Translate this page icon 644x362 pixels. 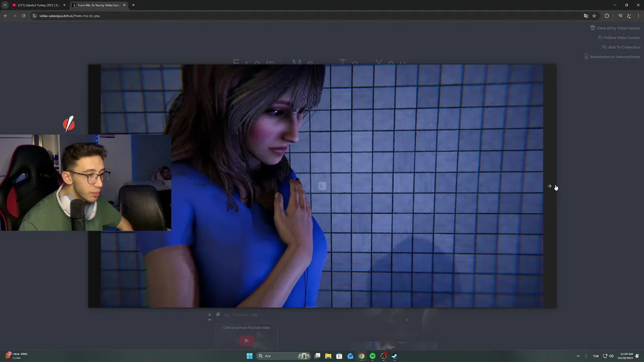[586, 16]
